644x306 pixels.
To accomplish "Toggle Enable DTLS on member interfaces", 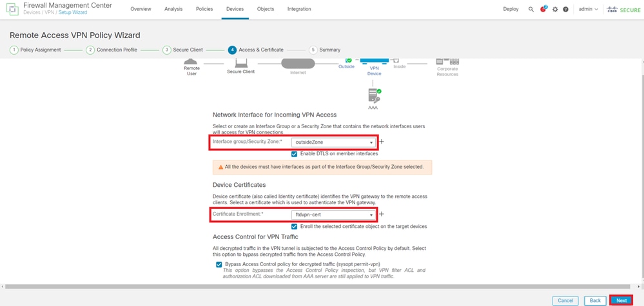I will 294,154.
